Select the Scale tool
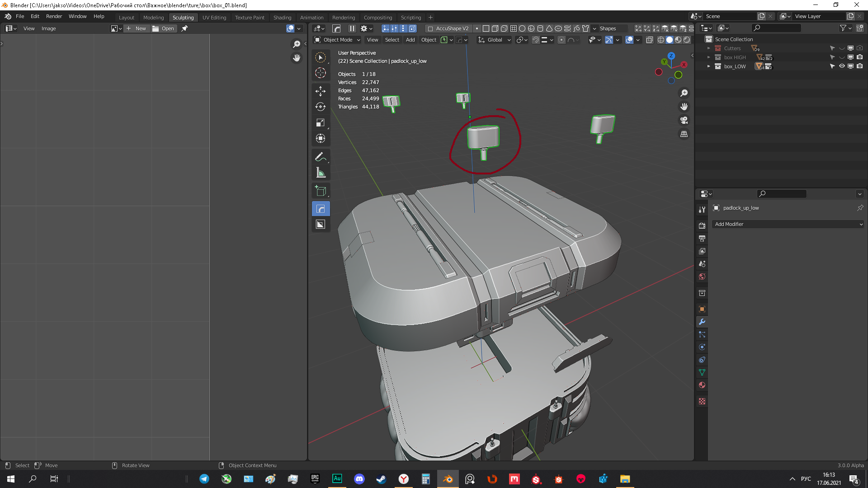 tap(321, 122)
